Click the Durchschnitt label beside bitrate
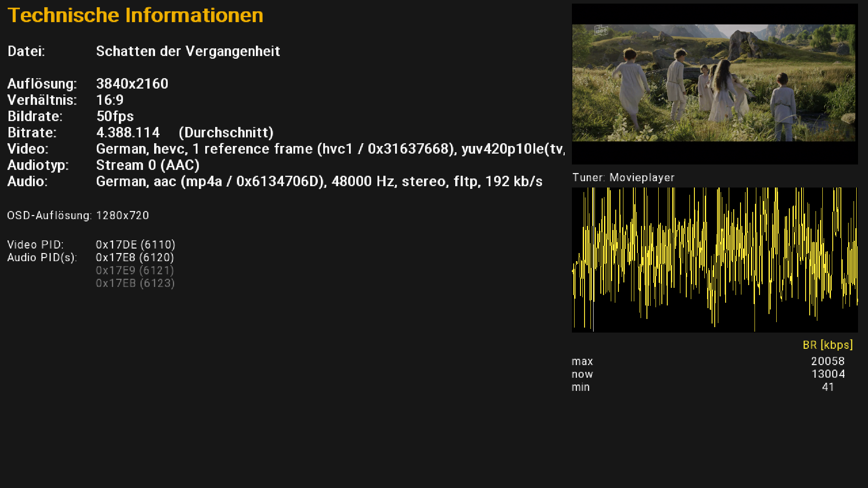Image resolution: width=868 pixels, height=488 pixels. 226,132
